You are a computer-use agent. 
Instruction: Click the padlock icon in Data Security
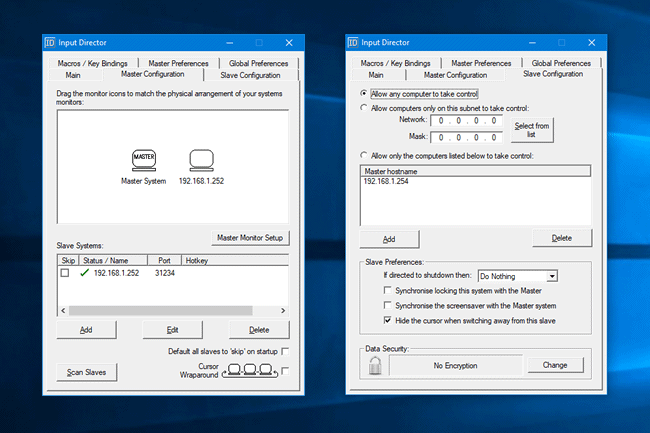(x=374, y=365)
